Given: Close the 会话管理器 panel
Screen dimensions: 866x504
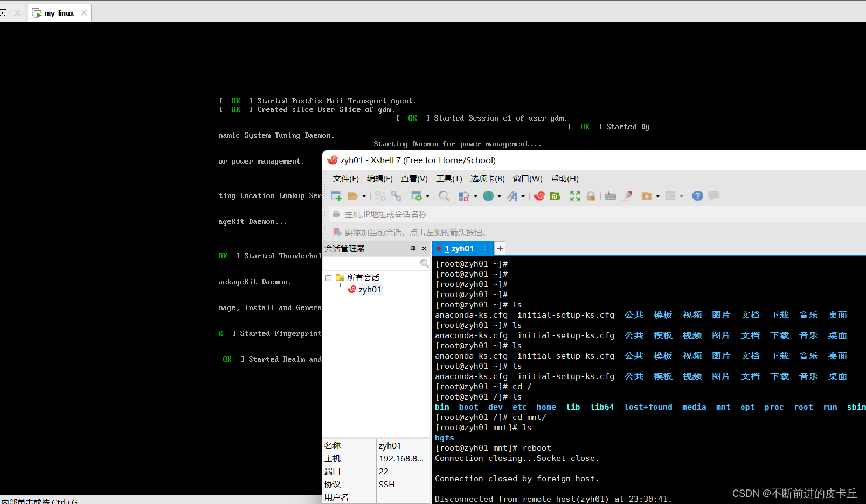Looking at the screenshot, I should click(x=424, y=248).
